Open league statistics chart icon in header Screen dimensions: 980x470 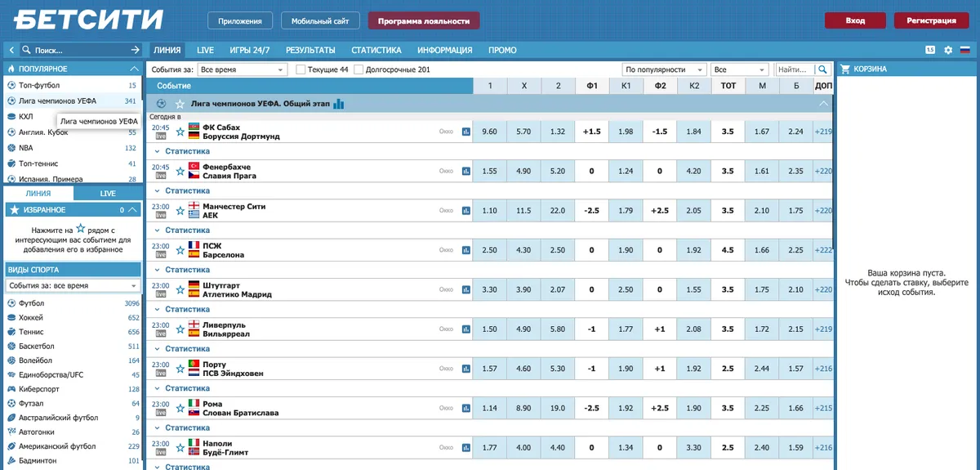click(339, 104)
